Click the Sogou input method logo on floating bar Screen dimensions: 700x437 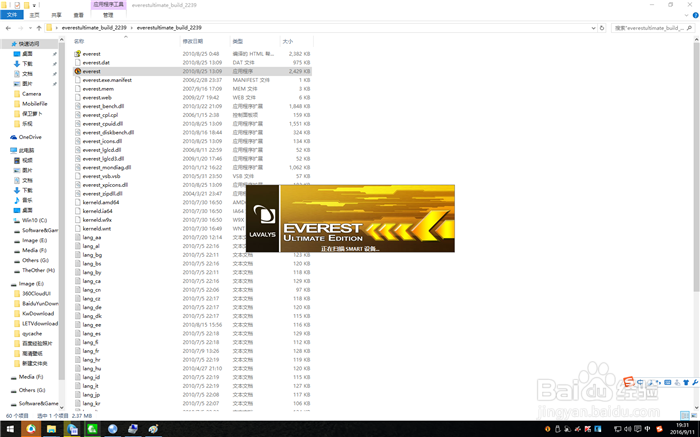click(x=629, y=382)
